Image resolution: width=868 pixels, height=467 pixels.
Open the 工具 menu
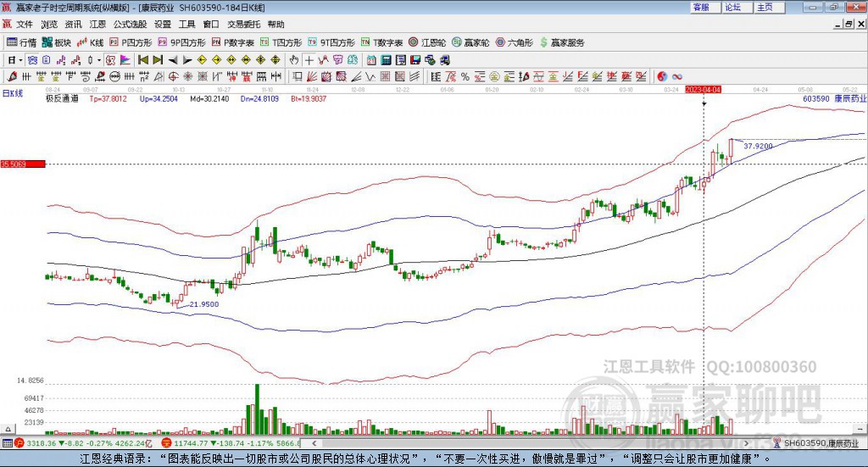click(x=187, y=25)
